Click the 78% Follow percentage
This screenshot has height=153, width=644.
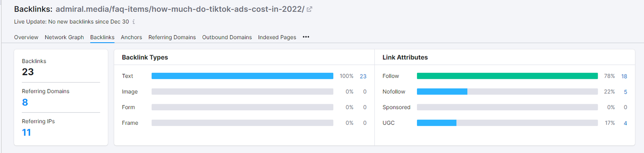click(x=609, y=76)
